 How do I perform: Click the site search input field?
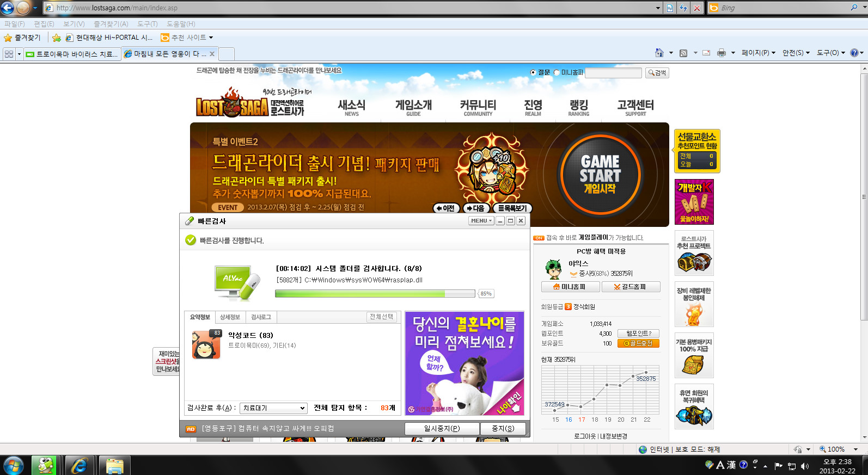pos(613,73)
